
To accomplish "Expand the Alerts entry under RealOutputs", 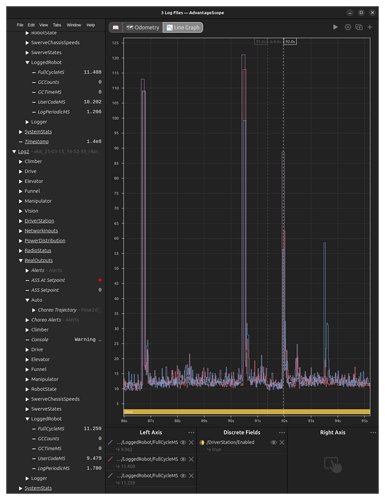I will point(27,270).
